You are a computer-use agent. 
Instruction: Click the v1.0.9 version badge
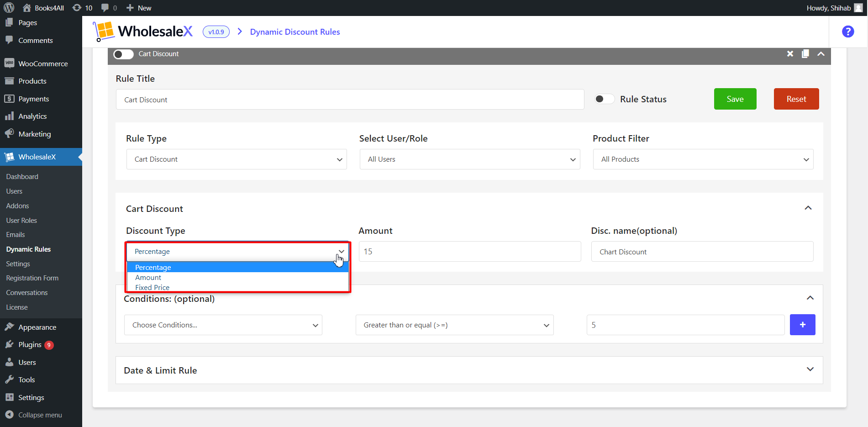(x=216, y=32)
